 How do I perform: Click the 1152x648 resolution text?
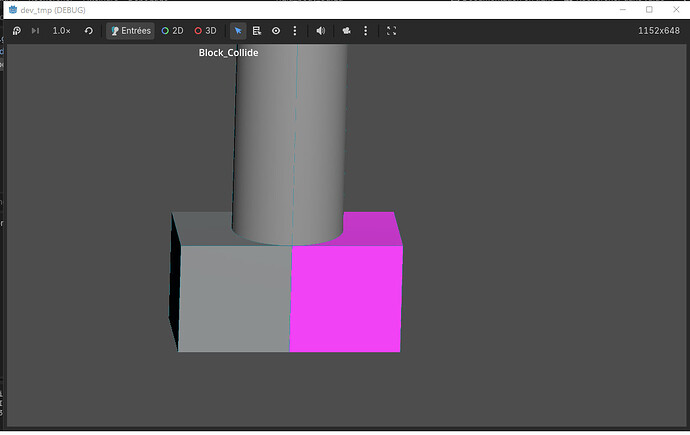659,31
